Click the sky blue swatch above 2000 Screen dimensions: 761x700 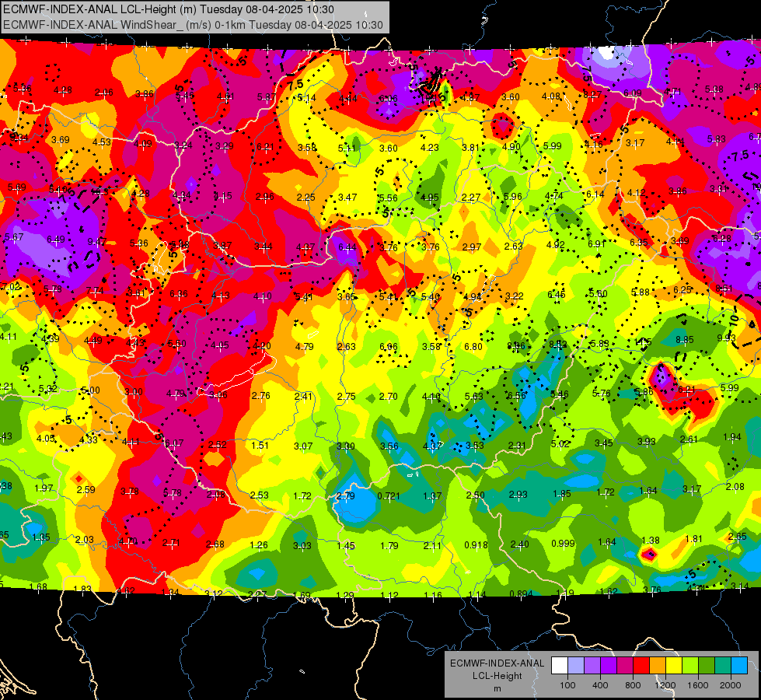point(739,666)
